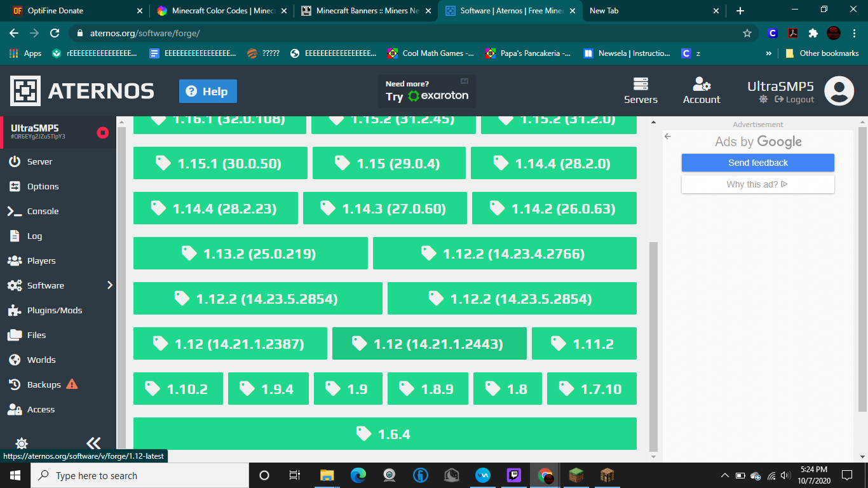Image resolution: width=868 pixels, height=488 pixels.
Task: Click the red stop server icon
Action: tap(102, 132)
